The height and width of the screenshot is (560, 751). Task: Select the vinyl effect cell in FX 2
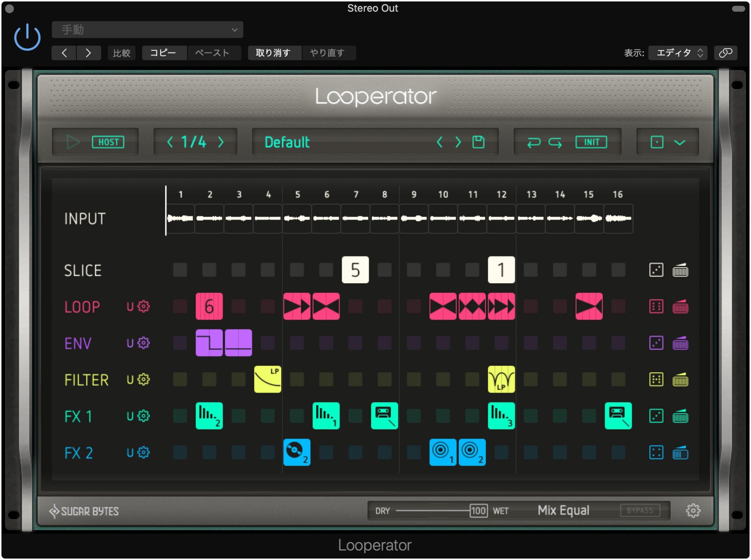[297, 452]
